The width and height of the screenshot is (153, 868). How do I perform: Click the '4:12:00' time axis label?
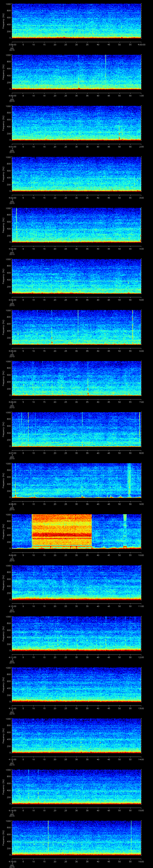tap(12, 708)
